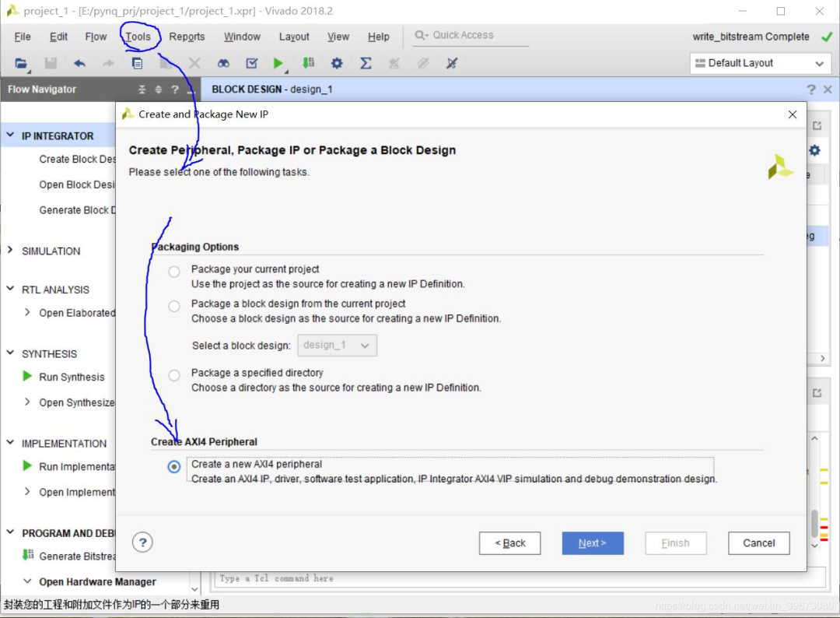Screen dimensions: 840x618
Task: Click the binoculars Find icon
Action: point(223,63)
